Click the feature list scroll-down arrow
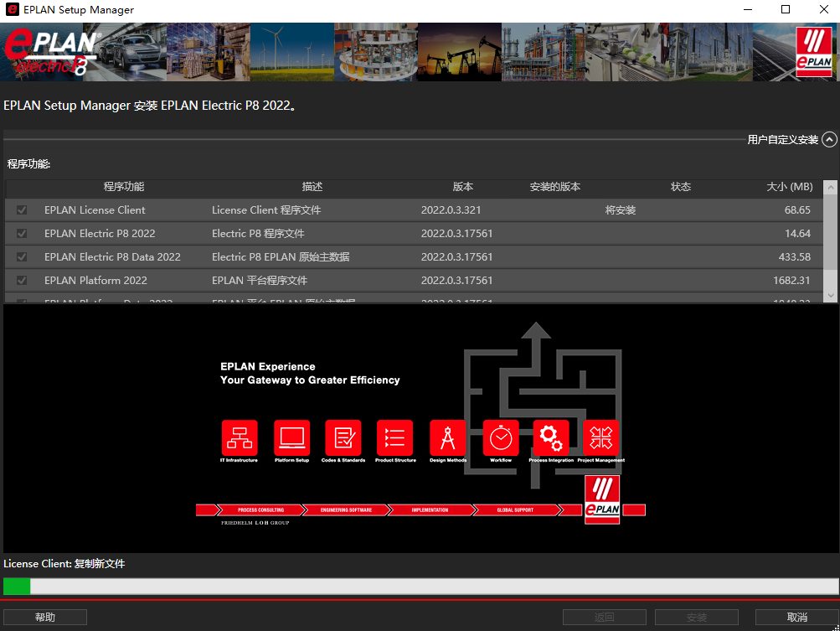The width and height of the screenshot is (840, 631). point(830,296)
